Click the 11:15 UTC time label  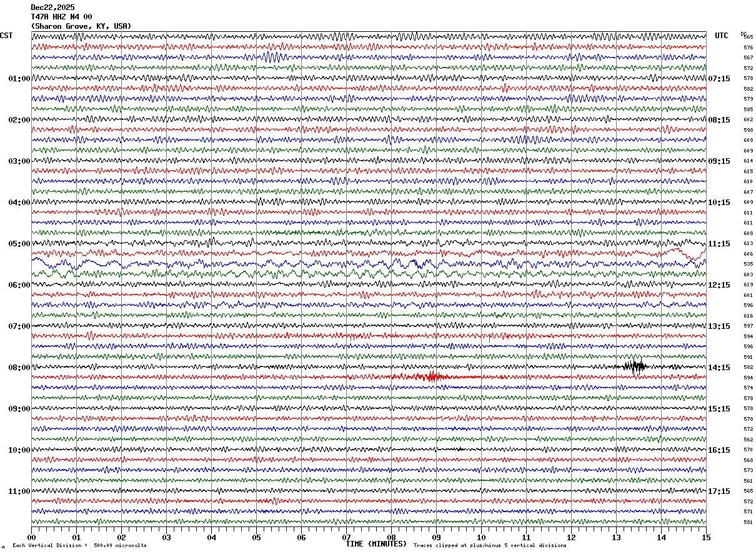click(719, 244)
